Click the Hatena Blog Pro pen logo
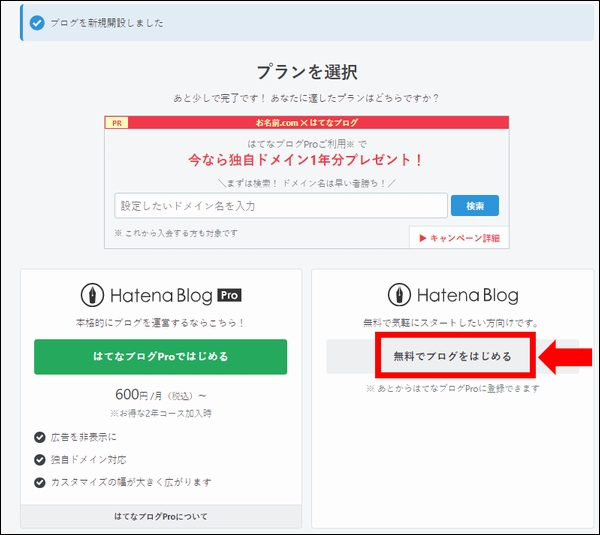The width and height of the screenshot is (600, 535). tap(92, 295)
